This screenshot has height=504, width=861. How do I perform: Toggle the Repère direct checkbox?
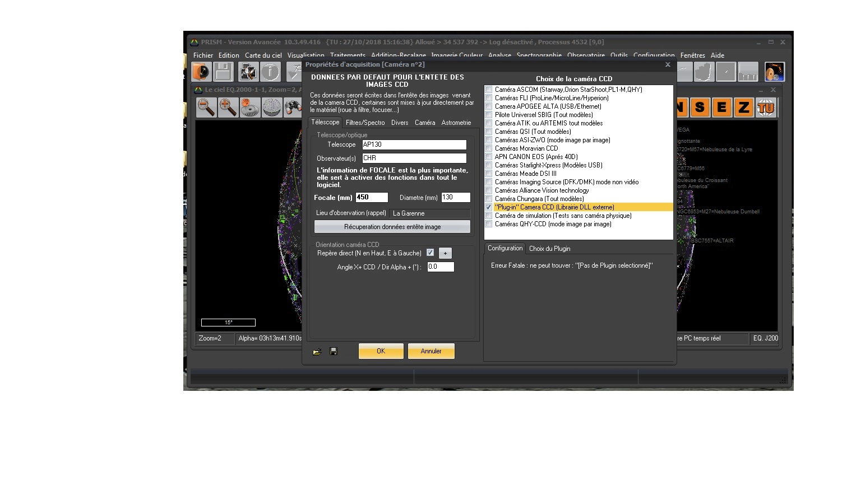pos(430,253)
